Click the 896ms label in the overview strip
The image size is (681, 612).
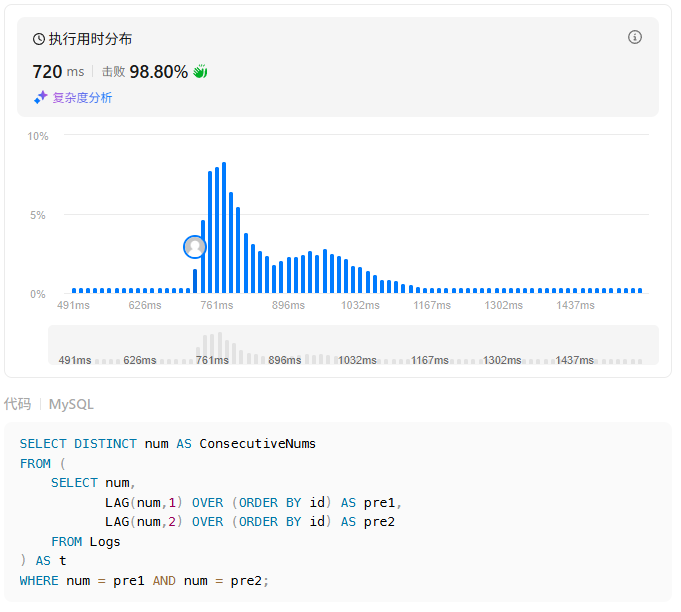[x=285, y=360]
